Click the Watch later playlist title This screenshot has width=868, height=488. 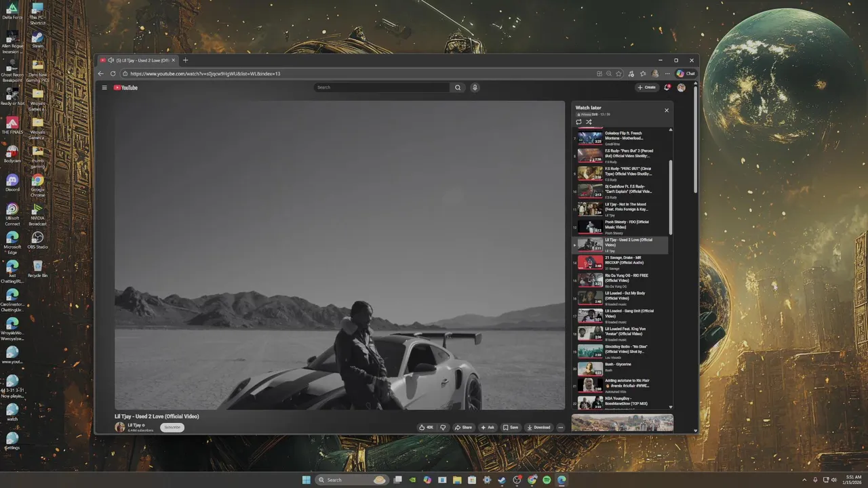588,108
